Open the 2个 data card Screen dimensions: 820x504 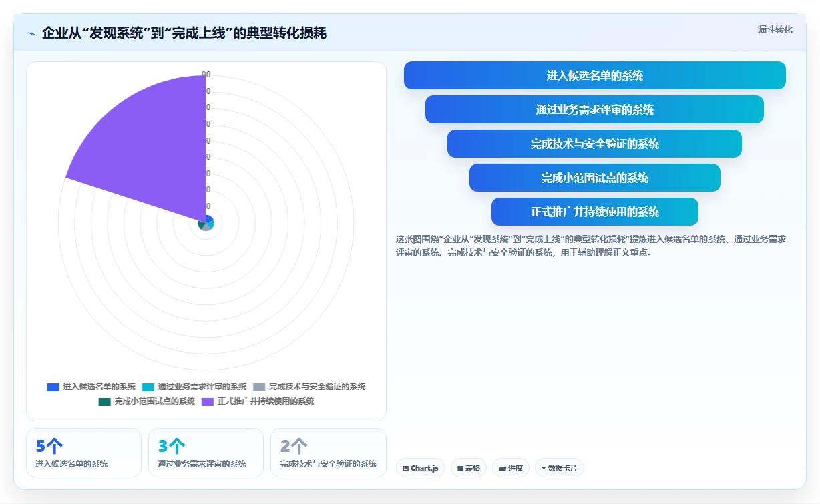(328, 453)
